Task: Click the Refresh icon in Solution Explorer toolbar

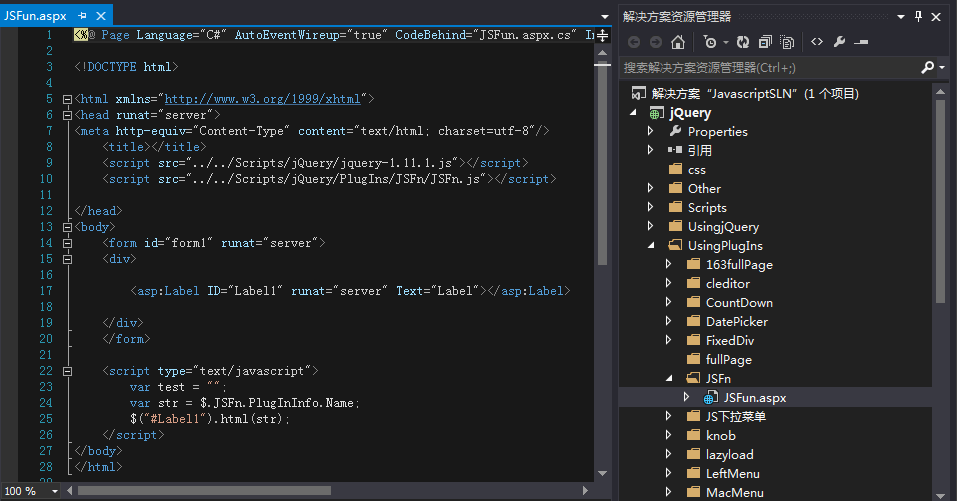Action: tap(742, 42)
